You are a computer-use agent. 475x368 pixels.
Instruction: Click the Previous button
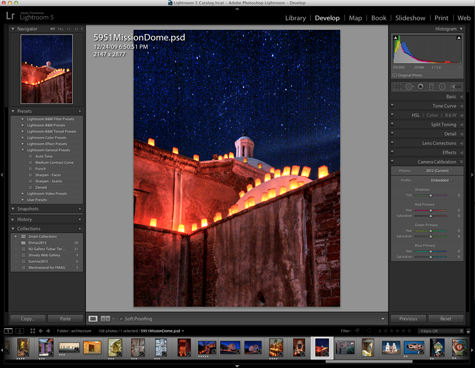408,319
